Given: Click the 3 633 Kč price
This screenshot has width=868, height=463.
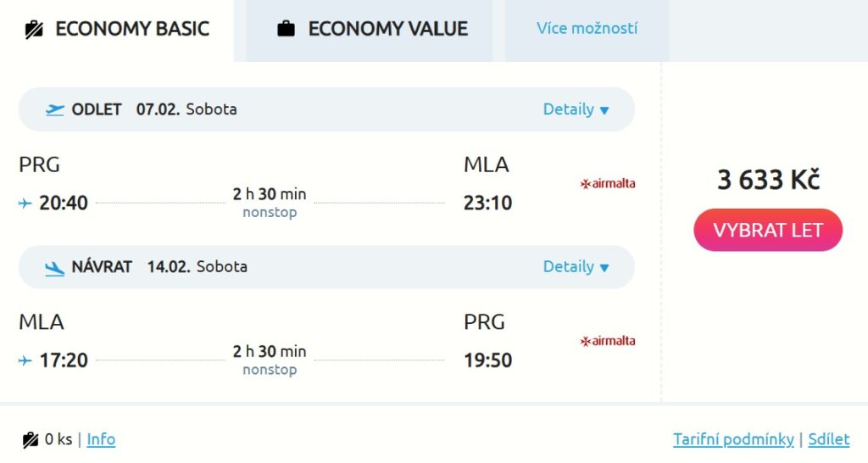Looking at the screenshot, I should [x=768, y=180].
